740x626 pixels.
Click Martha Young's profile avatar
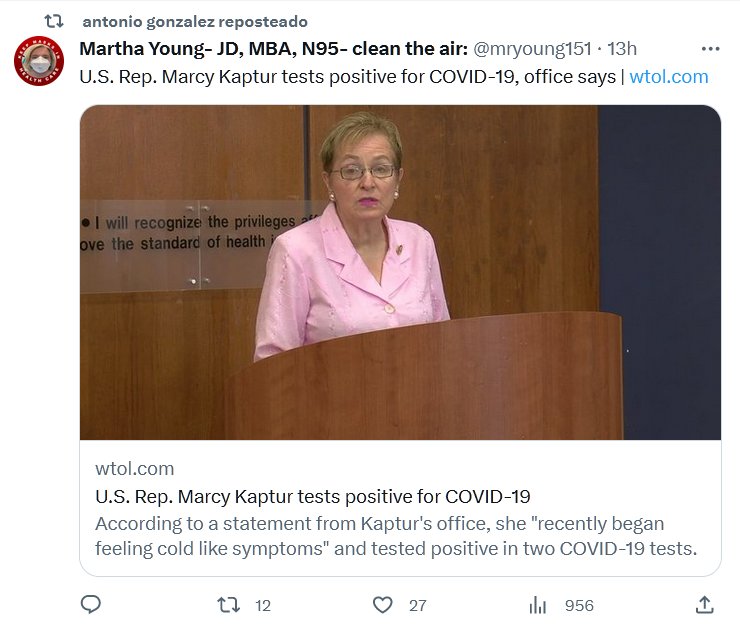click(x=39, y=61)
